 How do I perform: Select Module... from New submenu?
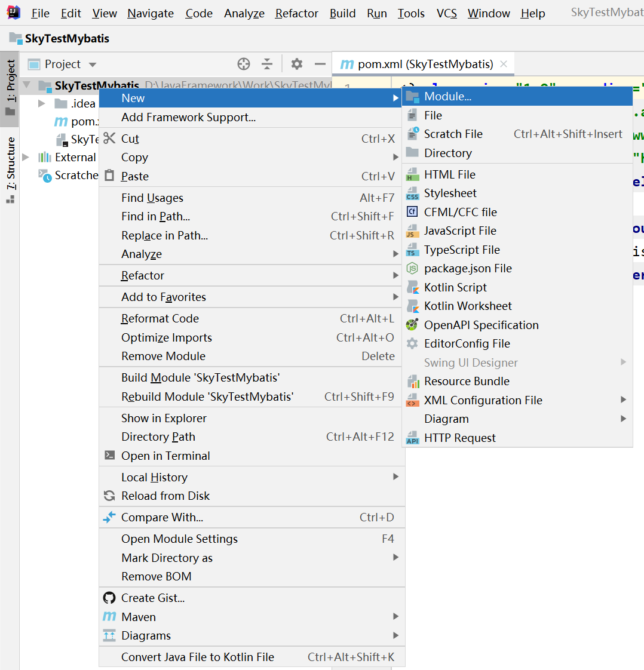click(x=517, y=97)
